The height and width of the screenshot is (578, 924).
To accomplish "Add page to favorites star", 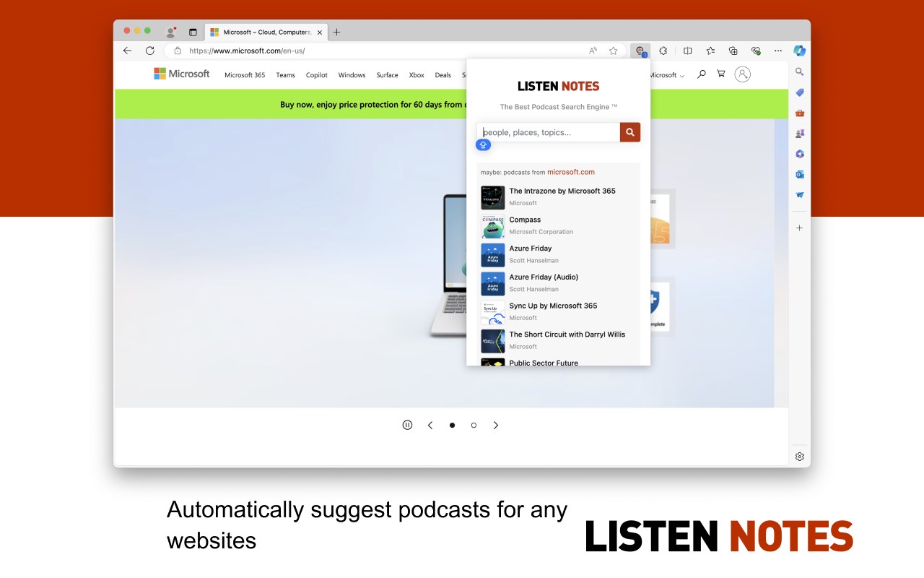I will pyautogui.click(x=613, y=51).
